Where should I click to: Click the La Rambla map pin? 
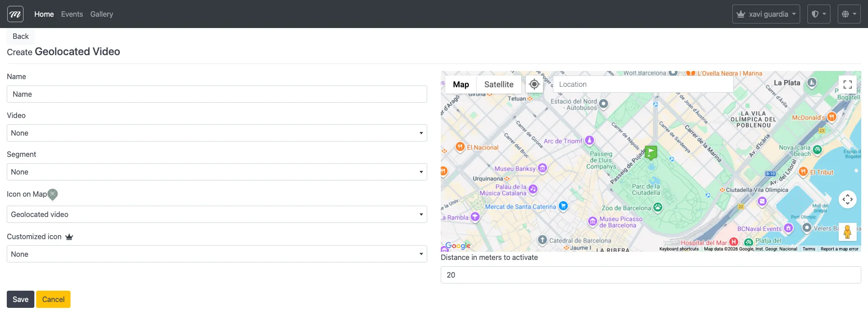[475, 217]
